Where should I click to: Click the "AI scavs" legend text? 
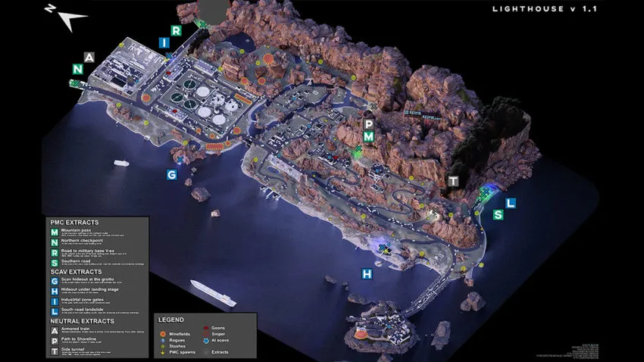(220, 340)
